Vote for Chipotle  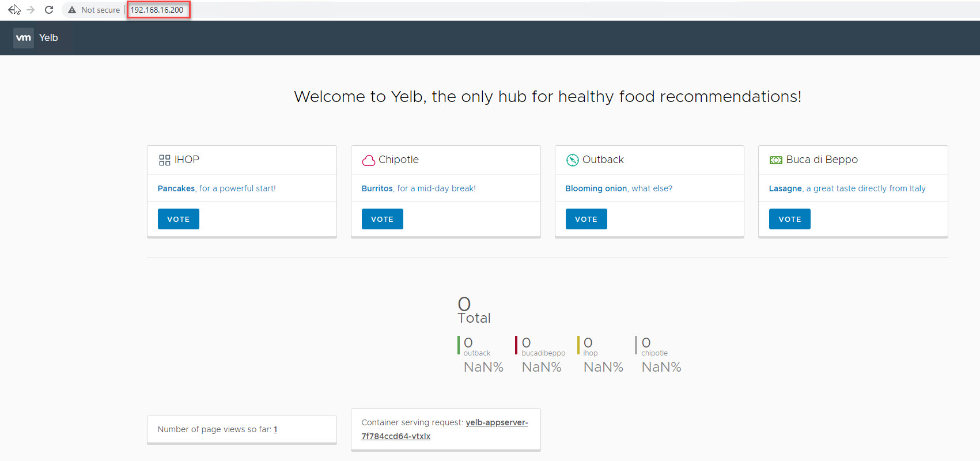click(383, 219)
